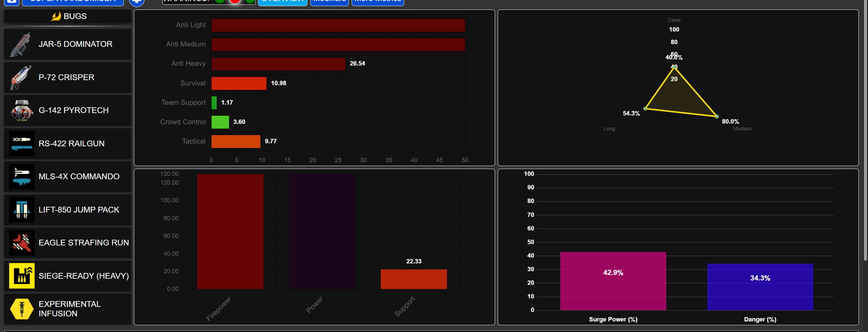Select the LIFT-850 Jump Pack icon
This screenshot has width=868, height=332.
[x=21, y=210]
